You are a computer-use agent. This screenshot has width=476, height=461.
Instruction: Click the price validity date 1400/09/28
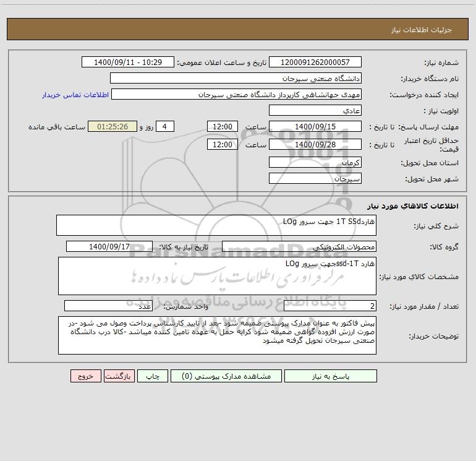[315, 144]
